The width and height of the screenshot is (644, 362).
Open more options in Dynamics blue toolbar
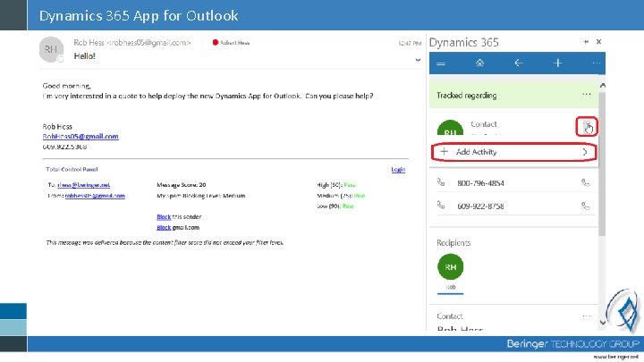point(596,63)
